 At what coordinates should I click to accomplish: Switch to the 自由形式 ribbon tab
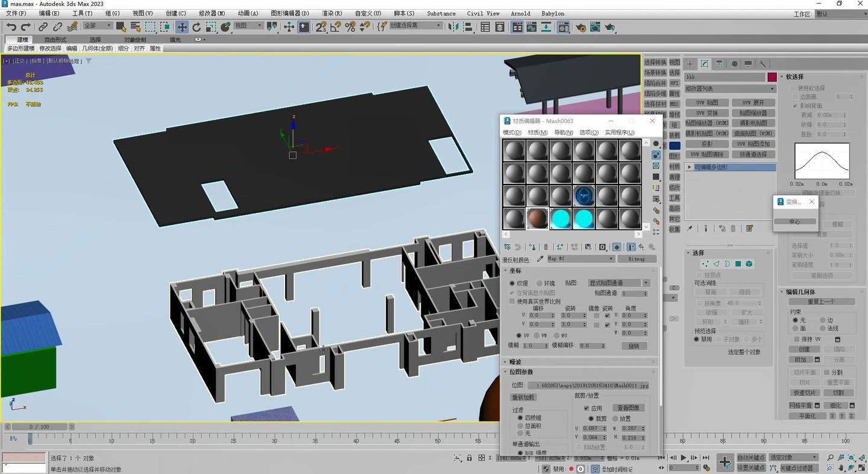pos(55,40)
